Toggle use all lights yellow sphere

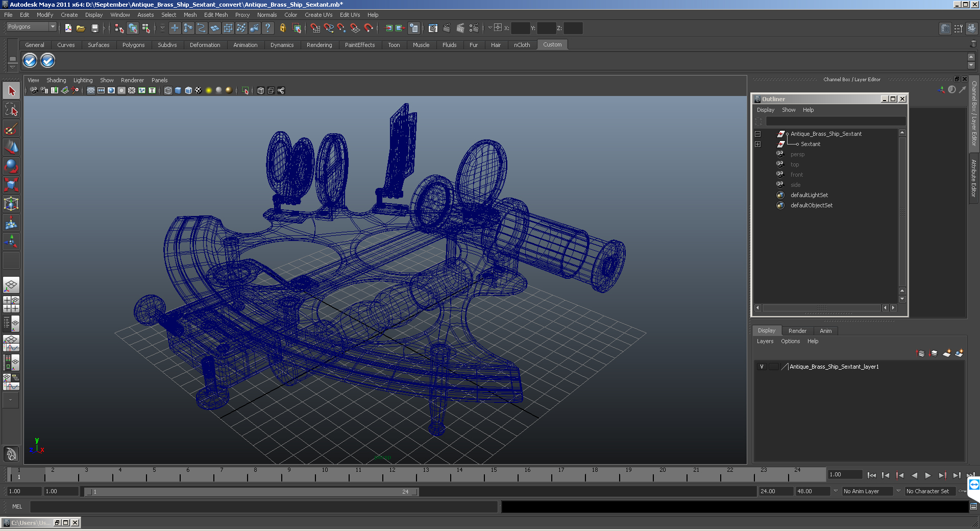click(x=209, y=90)
